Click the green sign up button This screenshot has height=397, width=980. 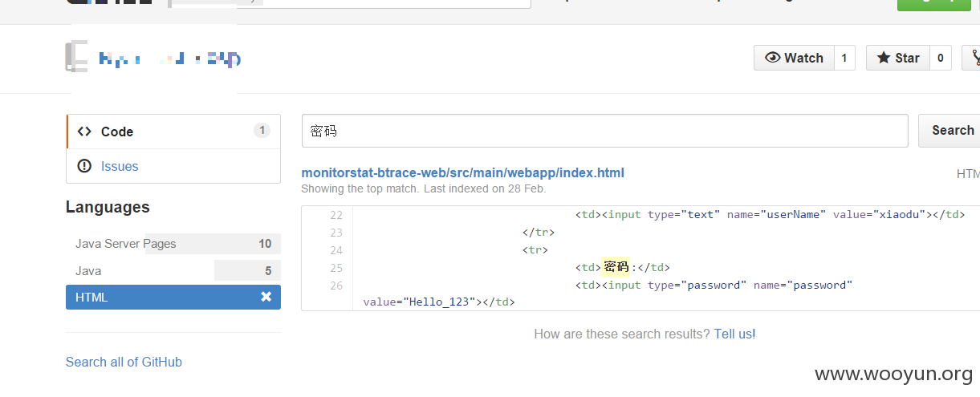(x=933, y=3)
